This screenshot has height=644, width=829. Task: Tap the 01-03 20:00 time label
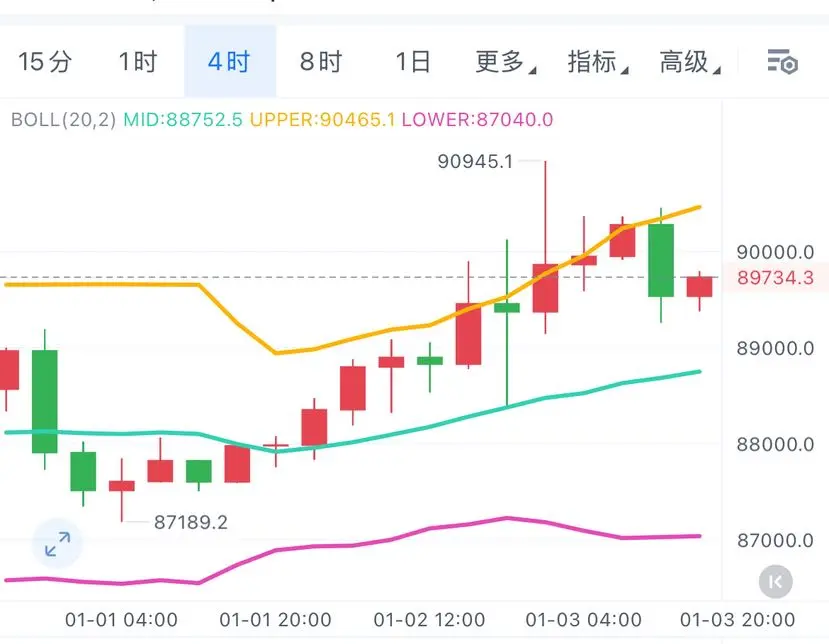point(738,620)
